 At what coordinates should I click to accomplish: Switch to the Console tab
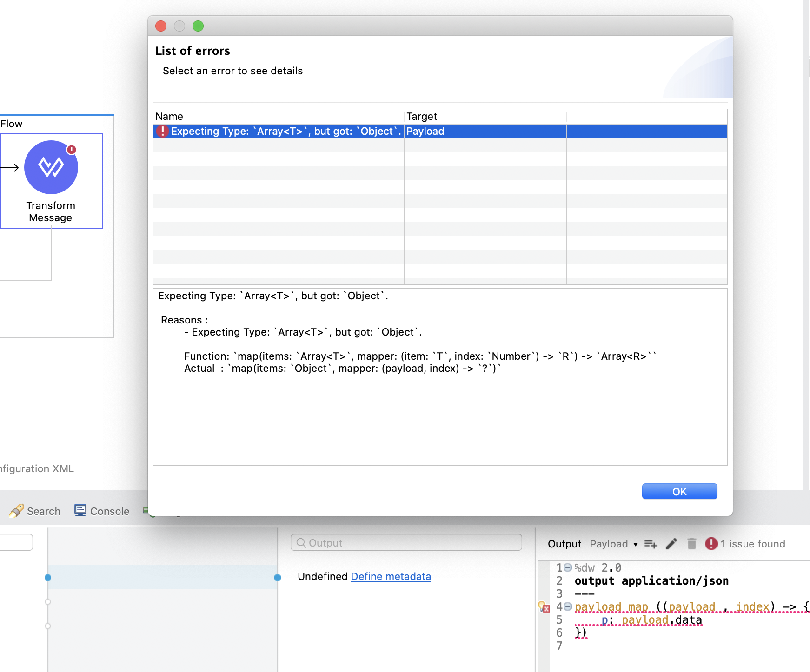(x=102, y=511)
